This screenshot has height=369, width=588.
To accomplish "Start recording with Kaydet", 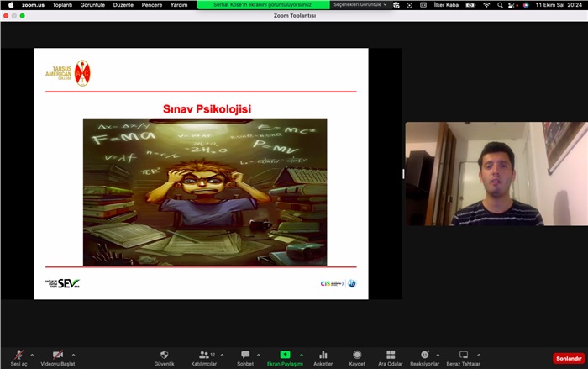I will (x=357, y=358).
